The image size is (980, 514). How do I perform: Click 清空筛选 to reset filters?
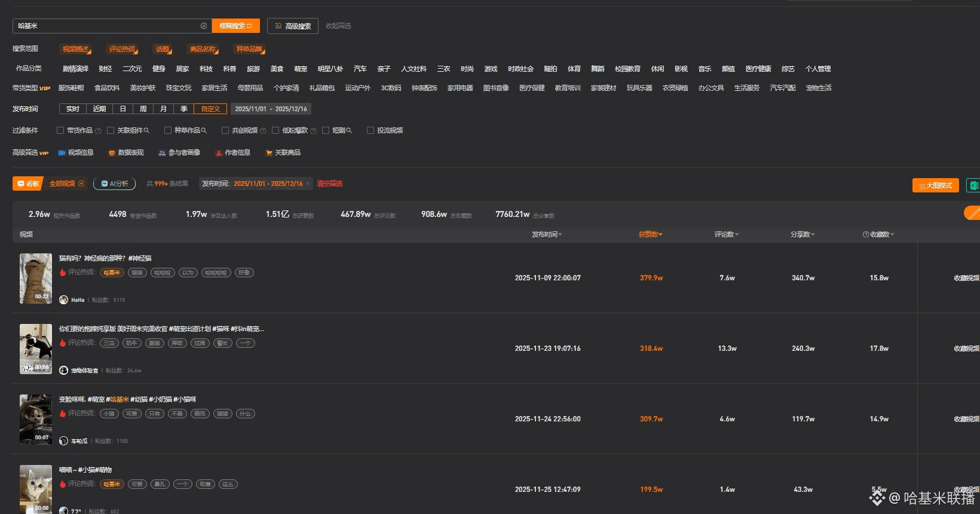pos(330,183)
